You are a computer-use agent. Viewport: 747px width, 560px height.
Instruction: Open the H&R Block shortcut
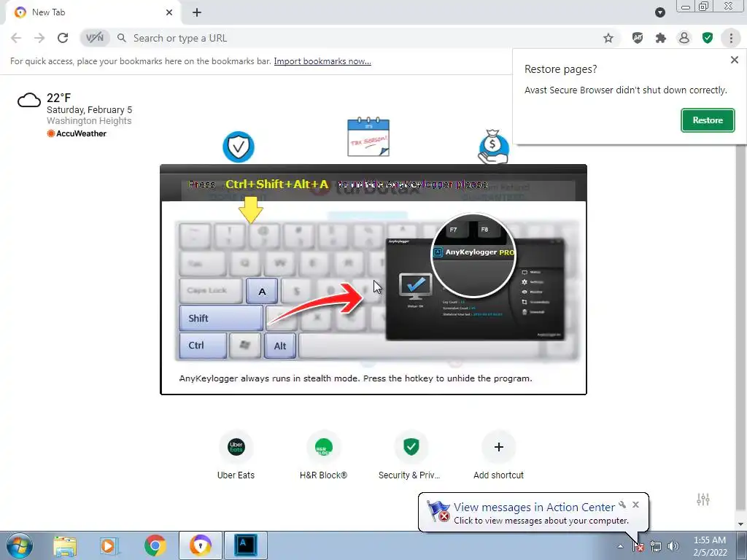click(x=323, y=455)
